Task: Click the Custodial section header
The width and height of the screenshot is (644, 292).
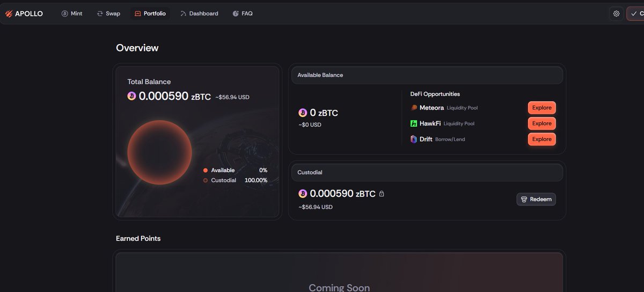Action: tap(427, 172)
